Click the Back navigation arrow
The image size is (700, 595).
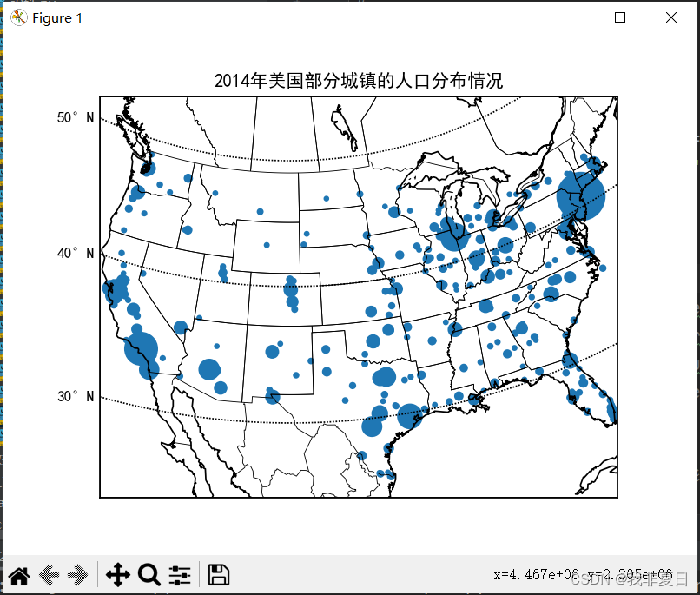[48, 574]
